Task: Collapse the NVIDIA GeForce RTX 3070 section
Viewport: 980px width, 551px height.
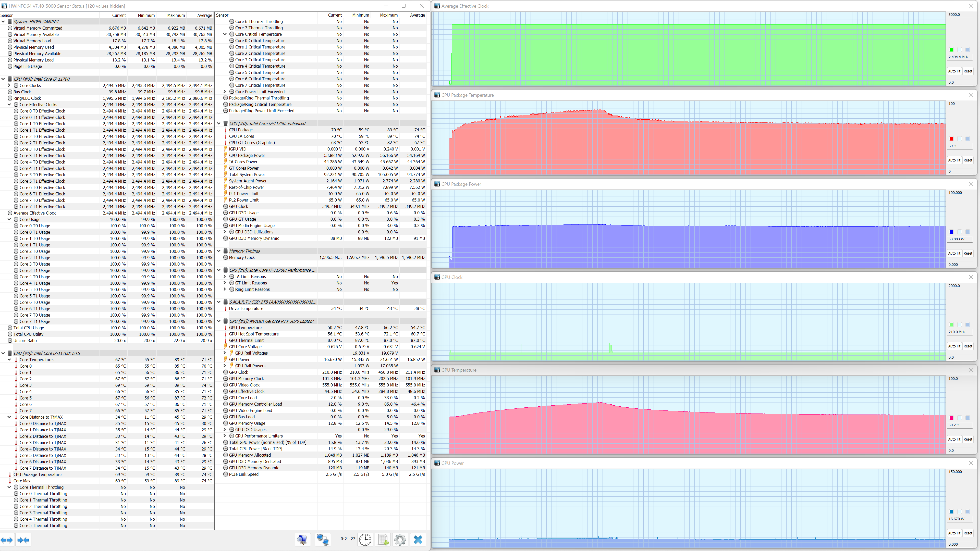Action: click(x=219, y=321)
